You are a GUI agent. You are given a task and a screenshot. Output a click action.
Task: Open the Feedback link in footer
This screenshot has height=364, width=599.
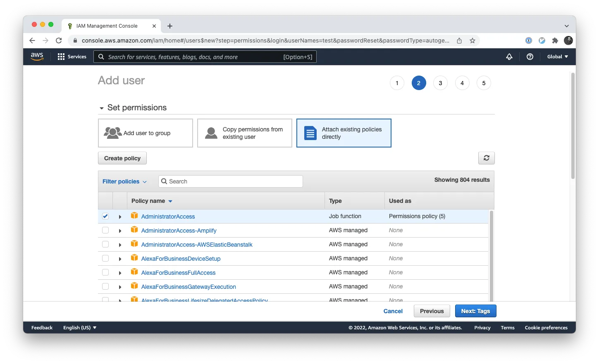pos(42,328)
